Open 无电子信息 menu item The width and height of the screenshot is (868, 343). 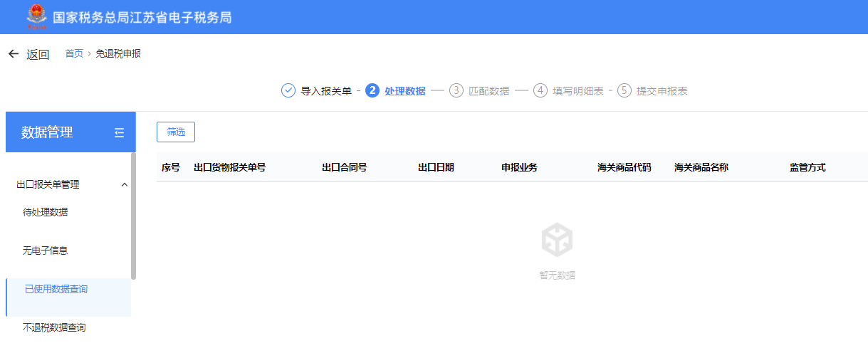(x=46, y=250)
